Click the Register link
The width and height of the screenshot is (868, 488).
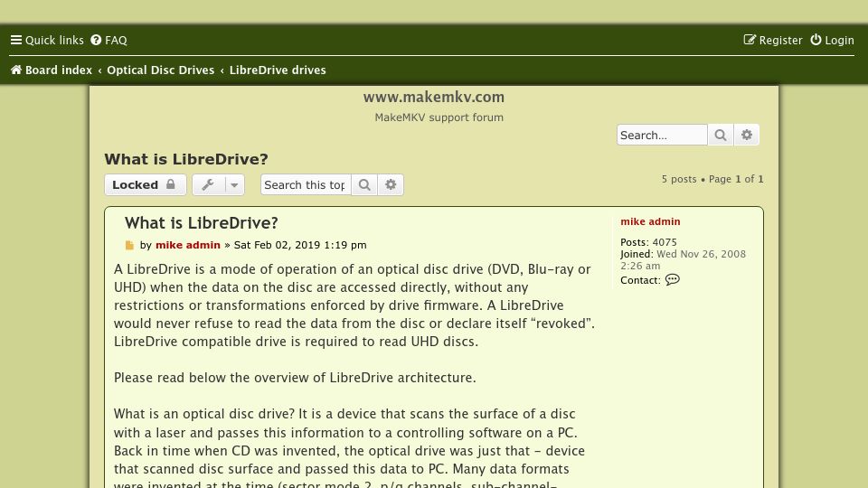[773, 40]
